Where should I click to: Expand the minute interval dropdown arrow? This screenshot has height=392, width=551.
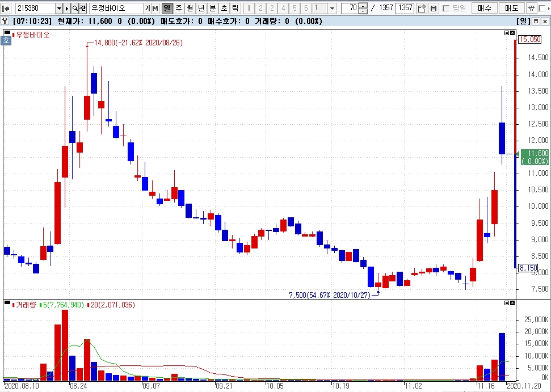coord(332,9)
